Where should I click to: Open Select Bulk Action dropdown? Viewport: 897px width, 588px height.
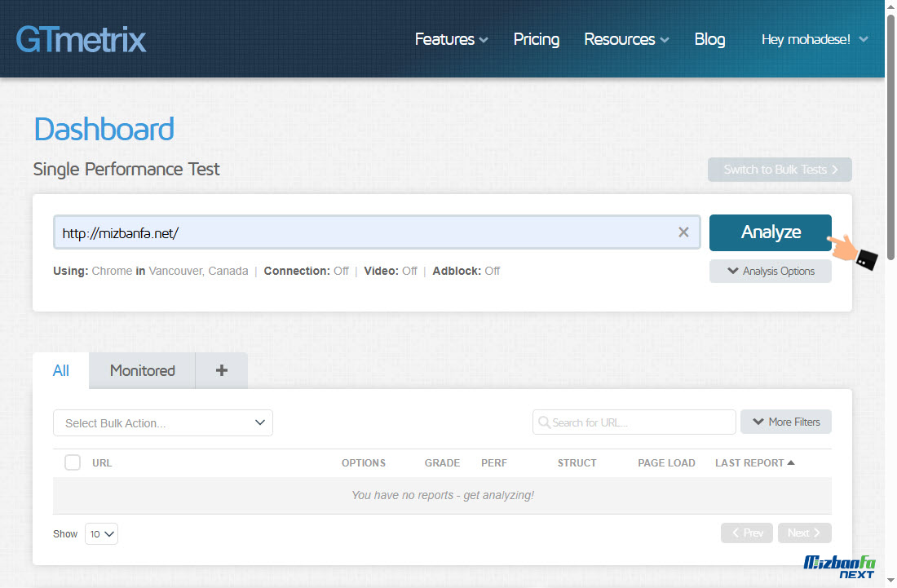click(163, 422)
